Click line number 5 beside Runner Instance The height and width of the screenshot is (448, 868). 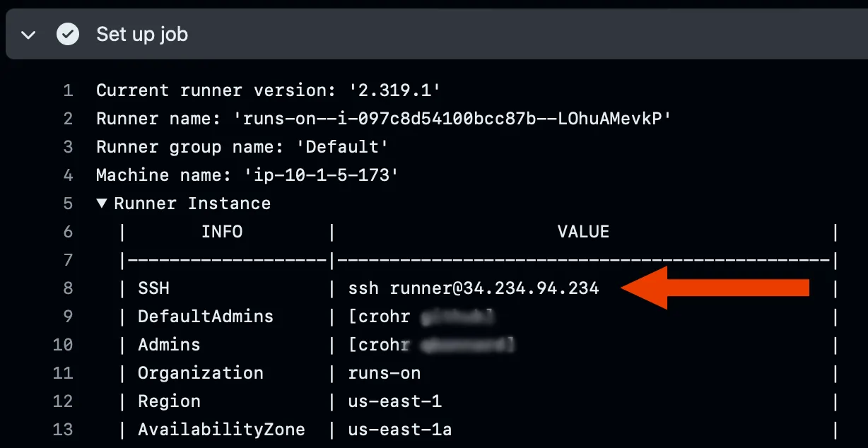(x=68, y=204)
